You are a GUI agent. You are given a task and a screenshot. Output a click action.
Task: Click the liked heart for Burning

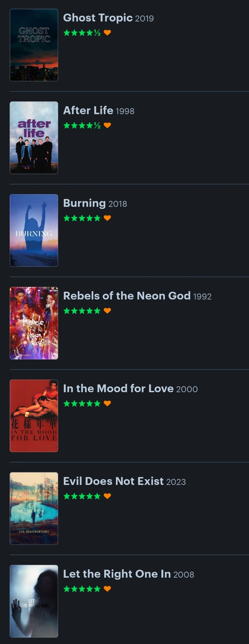pyautogui.click(x=107, y=218)
